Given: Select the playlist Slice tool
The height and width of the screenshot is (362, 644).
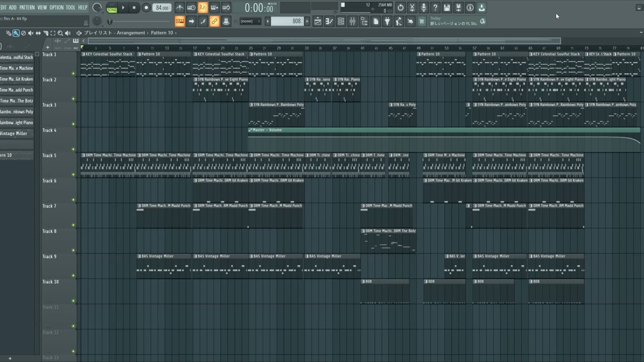Looking at the screenshot, I should (45, 33).
